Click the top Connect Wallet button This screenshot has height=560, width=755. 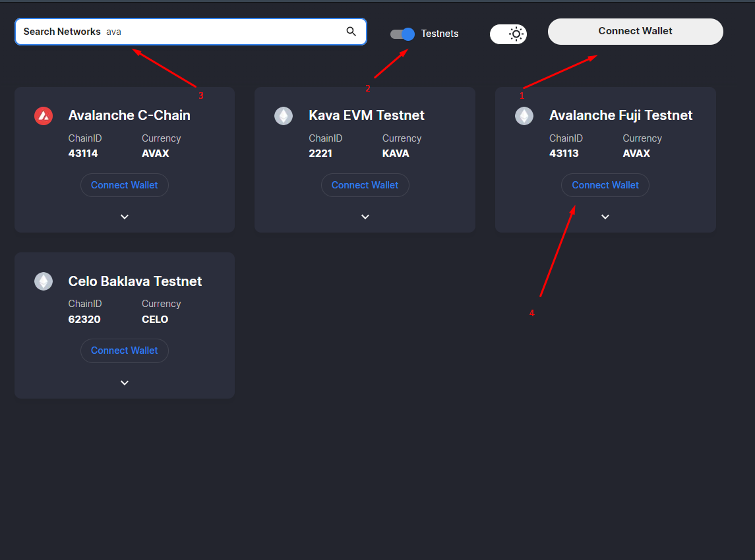pos(635,31)
